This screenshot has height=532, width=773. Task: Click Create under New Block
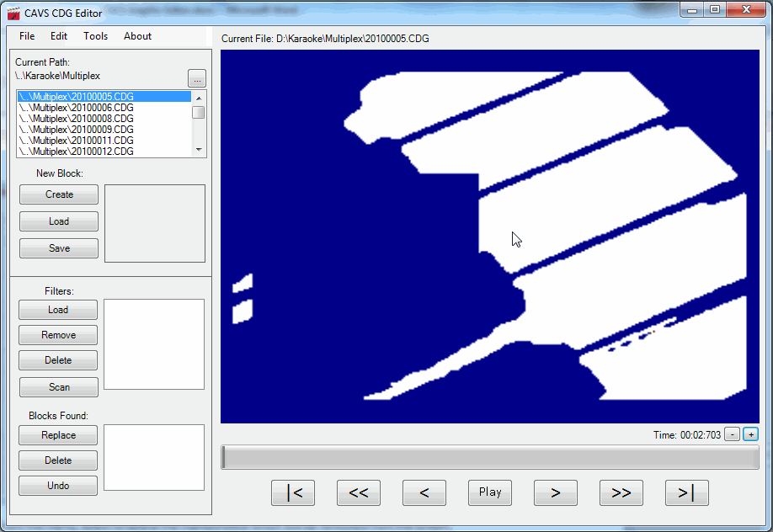[x=59, y=194]
